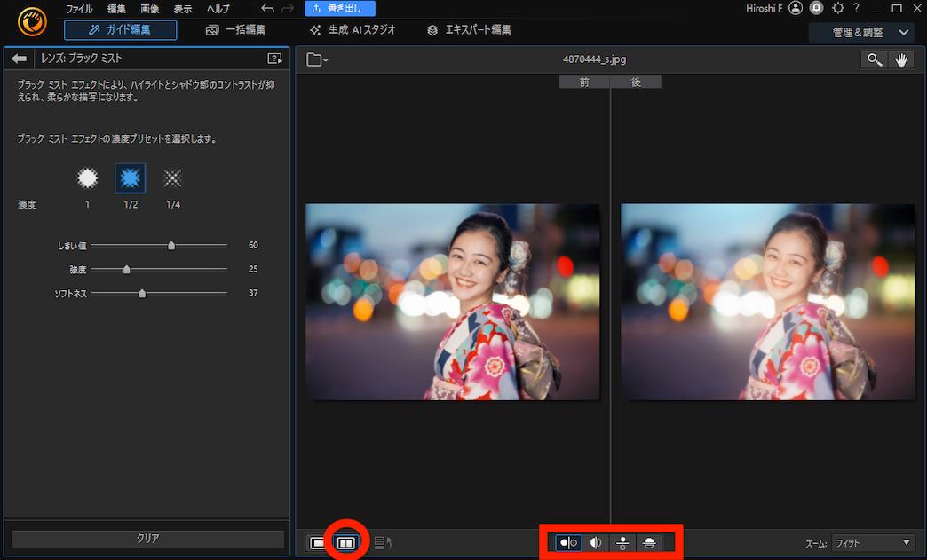This screenshot has height=560, width=927.
Task: Click the 後 label above the preview
Action: click(636, 83)
